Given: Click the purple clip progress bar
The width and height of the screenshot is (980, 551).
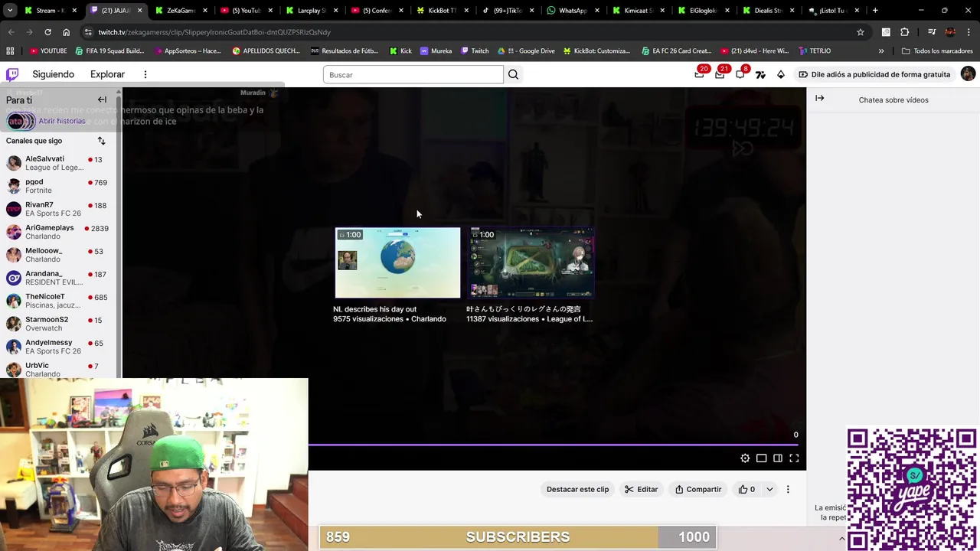Looking at the screenshot, I should tap(553, 445).
